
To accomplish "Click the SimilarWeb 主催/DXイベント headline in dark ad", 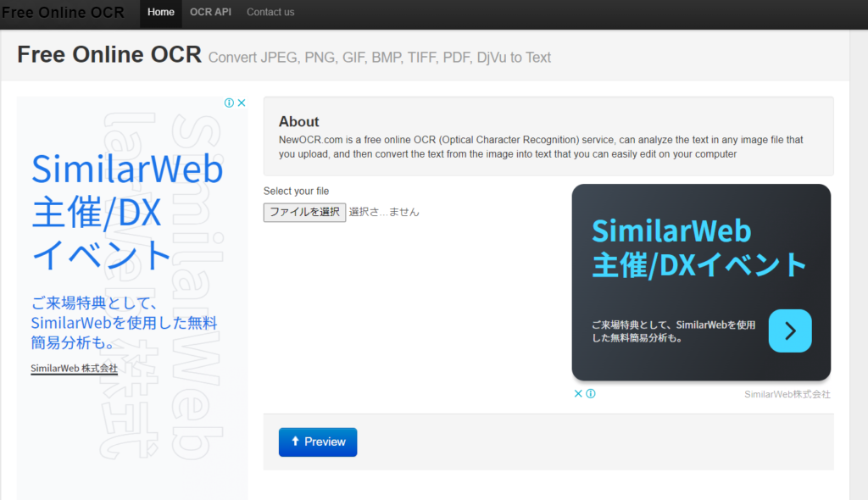I will [x=698, y=248].
